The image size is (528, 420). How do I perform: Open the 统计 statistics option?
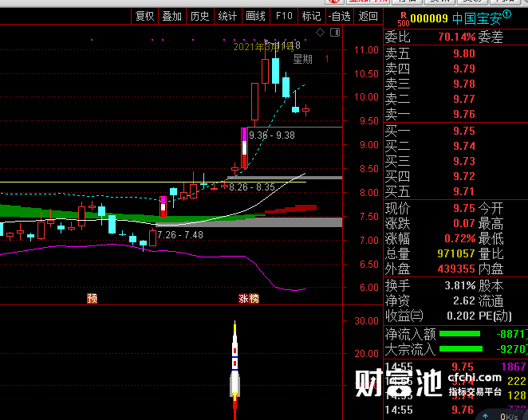(x=227, y=16)
